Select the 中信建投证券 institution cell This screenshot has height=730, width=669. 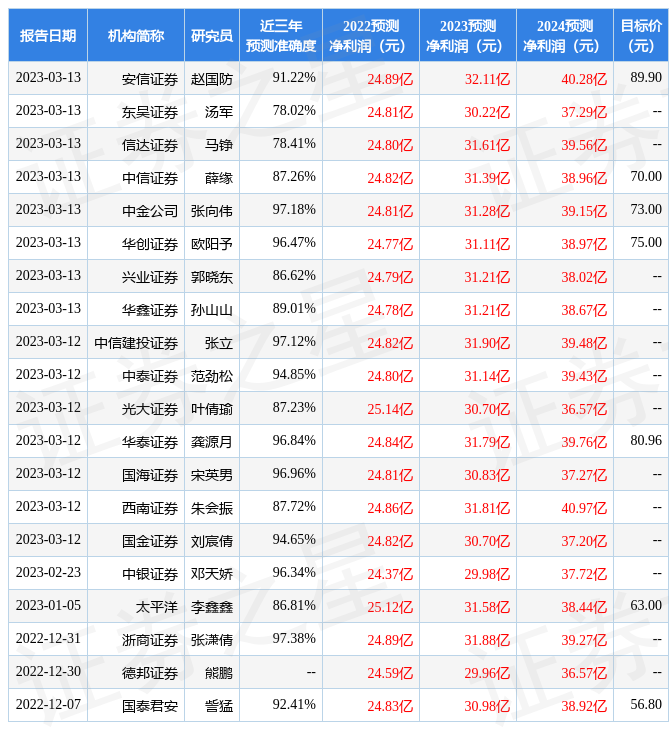click(136, 344)
